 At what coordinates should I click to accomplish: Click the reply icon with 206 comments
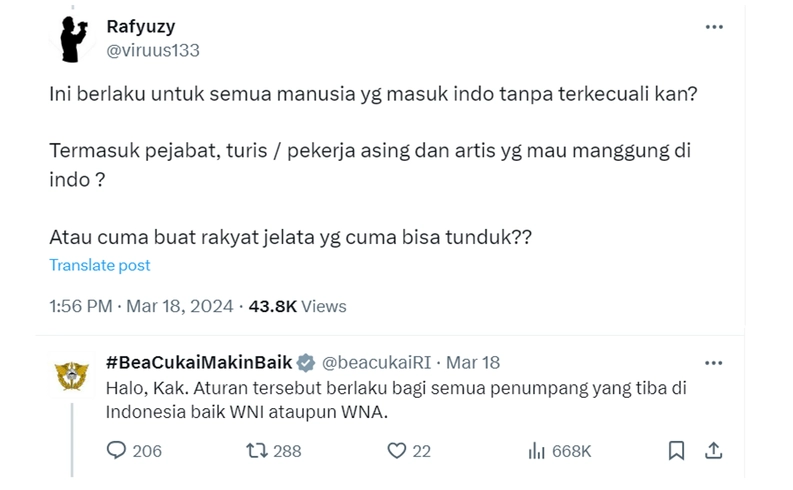click(117, 451)
